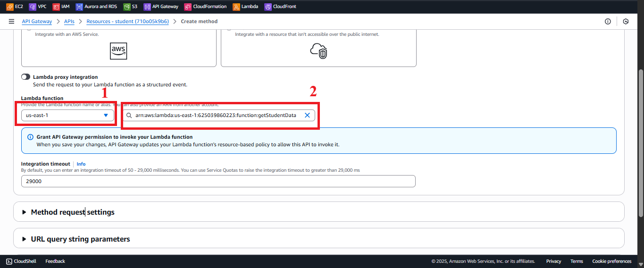Click the Integration timeout field showing 29000

click(x=218, y=181)
